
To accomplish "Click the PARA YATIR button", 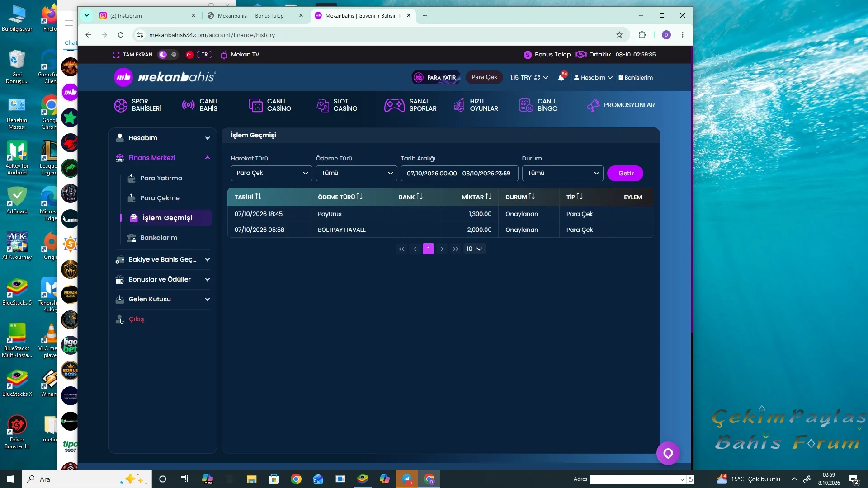I will pos(436,78).
